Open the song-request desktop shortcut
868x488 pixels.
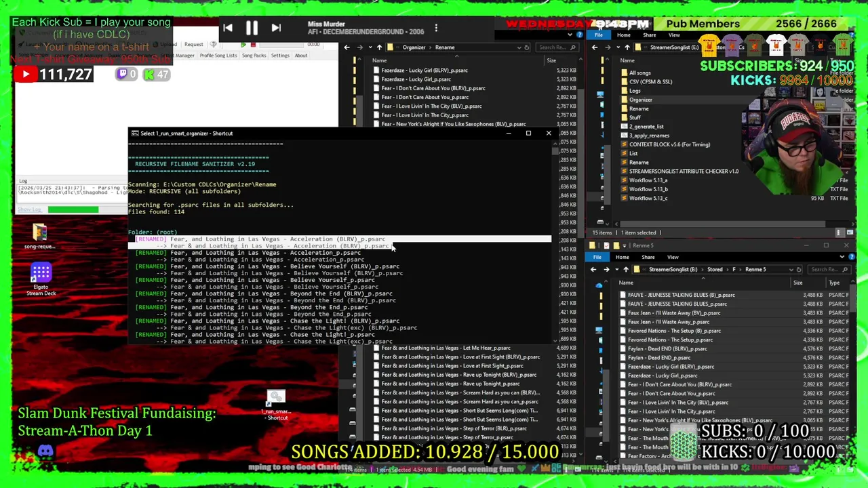coord(40,236)
